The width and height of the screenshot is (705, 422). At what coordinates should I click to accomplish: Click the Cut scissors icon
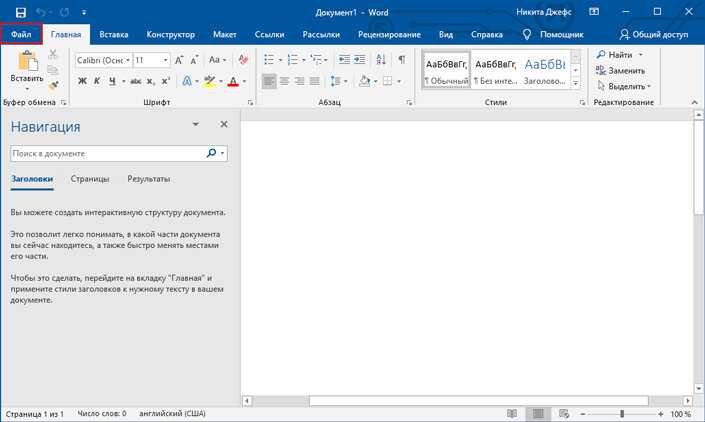click(x=53, y=54)
